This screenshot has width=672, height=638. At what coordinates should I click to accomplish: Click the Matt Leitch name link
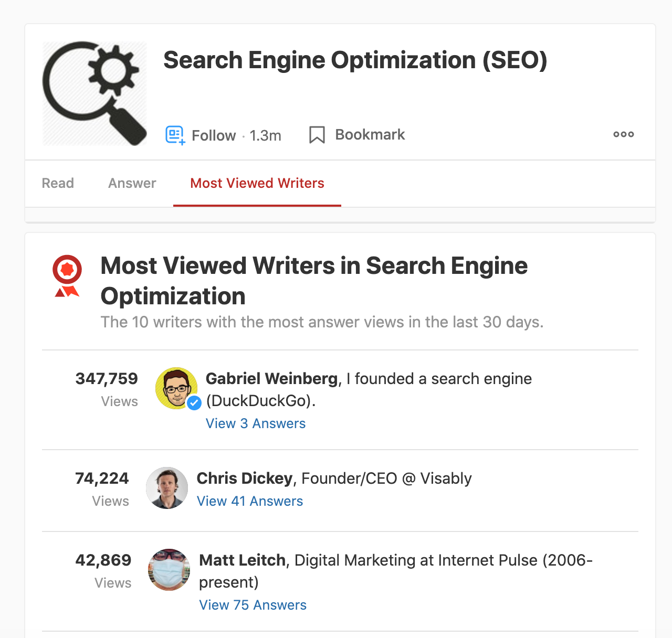pos(243,560)
